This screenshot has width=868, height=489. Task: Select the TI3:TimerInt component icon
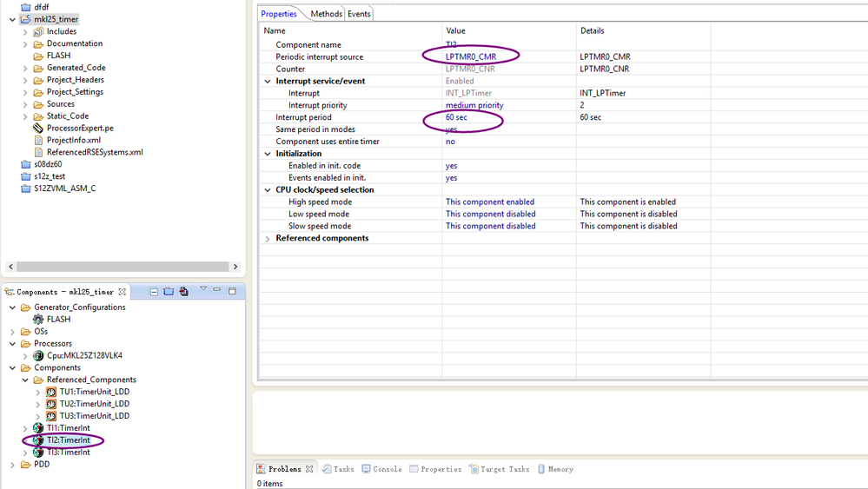coord(38,453)
